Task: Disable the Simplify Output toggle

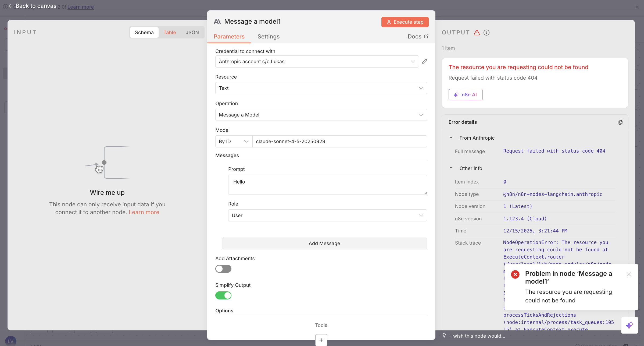Action: pos(223,295)
